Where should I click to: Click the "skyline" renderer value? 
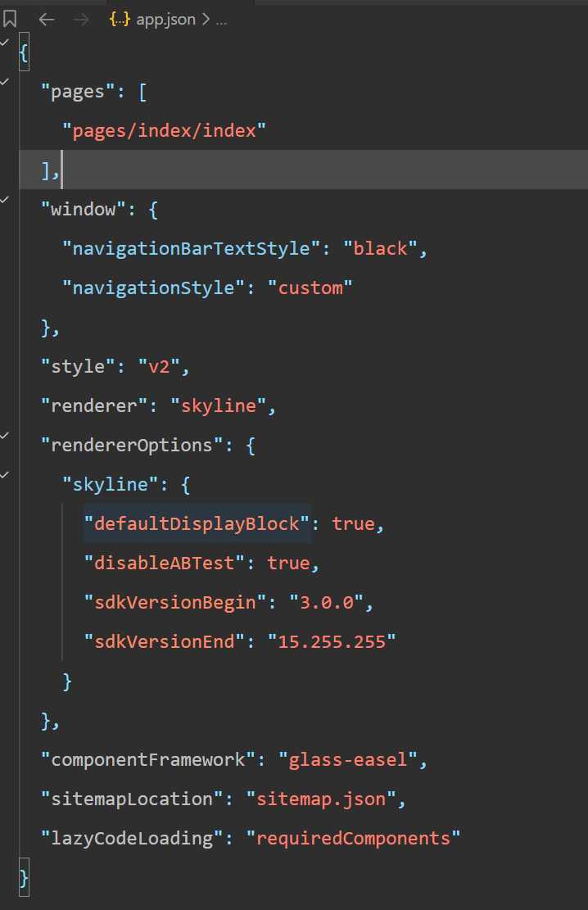[x=219, y=405]
